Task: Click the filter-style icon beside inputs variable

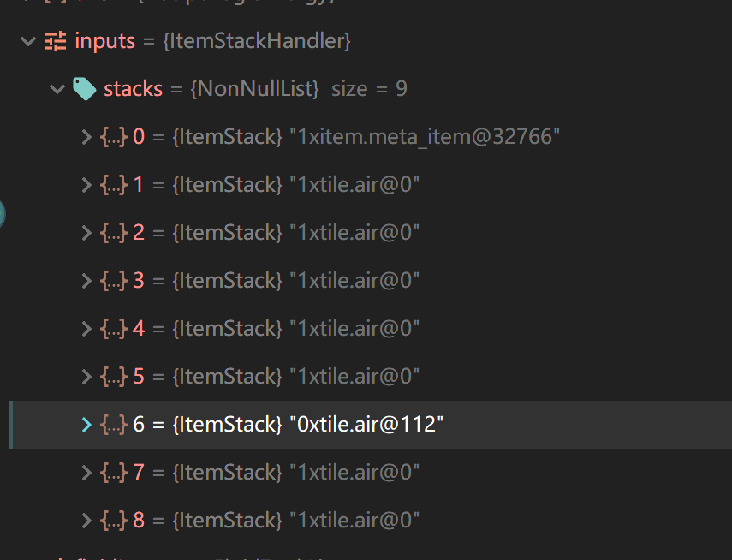Action: 55,40
